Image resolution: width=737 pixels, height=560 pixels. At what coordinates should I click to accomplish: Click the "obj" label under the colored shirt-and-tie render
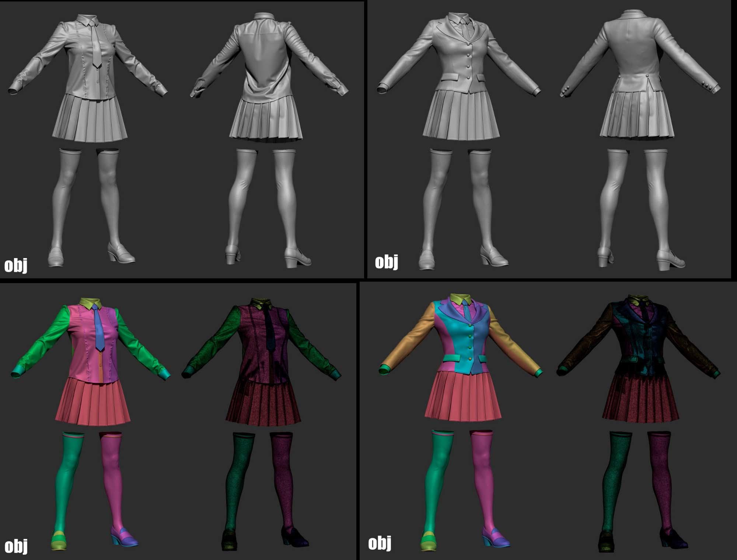pyautogui.click(x=16, y=546)
